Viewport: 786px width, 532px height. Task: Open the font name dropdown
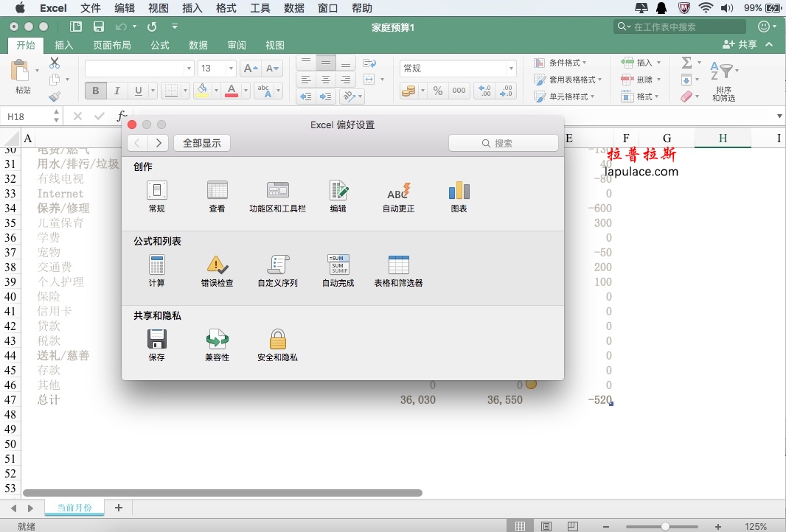point(189,69)
